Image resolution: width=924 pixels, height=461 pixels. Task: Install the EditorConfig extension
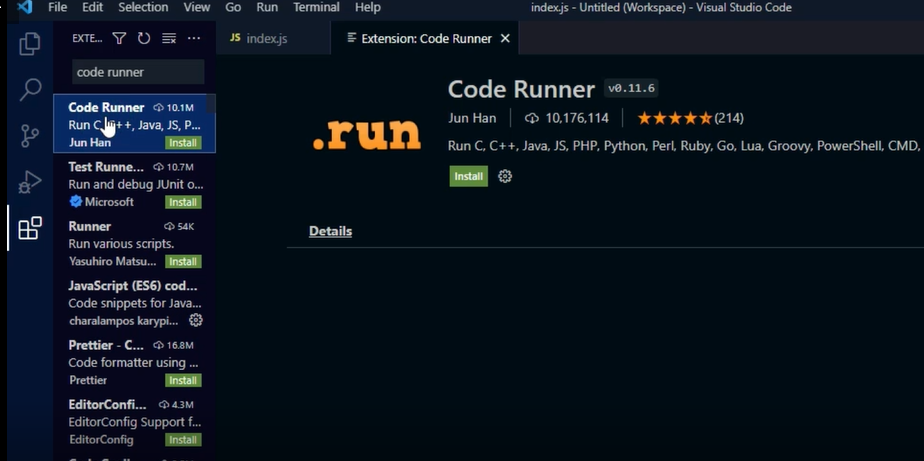[183, 440]
